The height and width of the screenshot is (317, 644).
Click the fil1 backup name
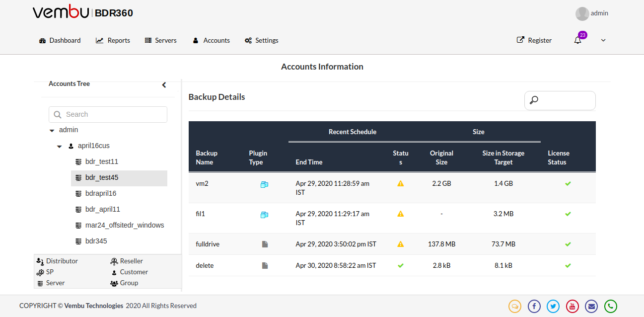[201, 214]
